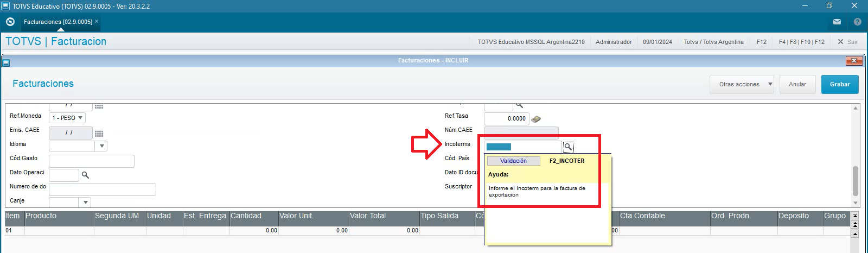868x253 pixels.
Task: Click the Ref.Tasa currency calculator icon
Action: pos(536,119)
